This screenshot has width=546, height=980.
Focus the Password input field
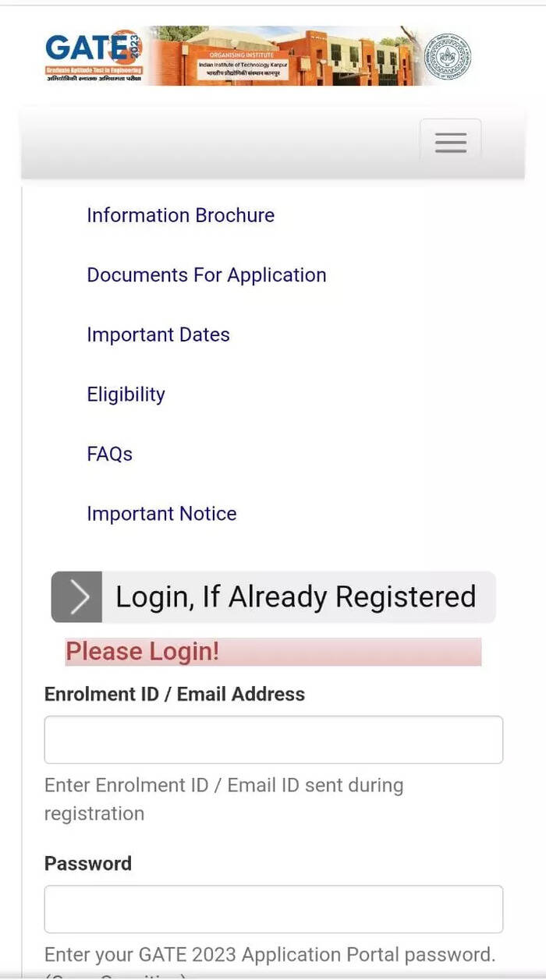pyautogui.click(x=273, y=908)
